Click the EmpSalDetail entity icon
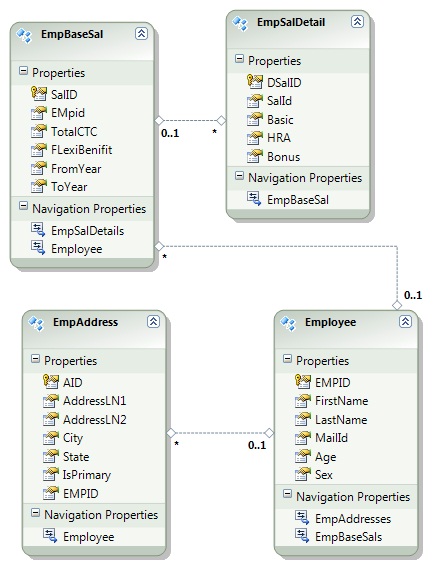The image size is (434, 564). point(240,23)
